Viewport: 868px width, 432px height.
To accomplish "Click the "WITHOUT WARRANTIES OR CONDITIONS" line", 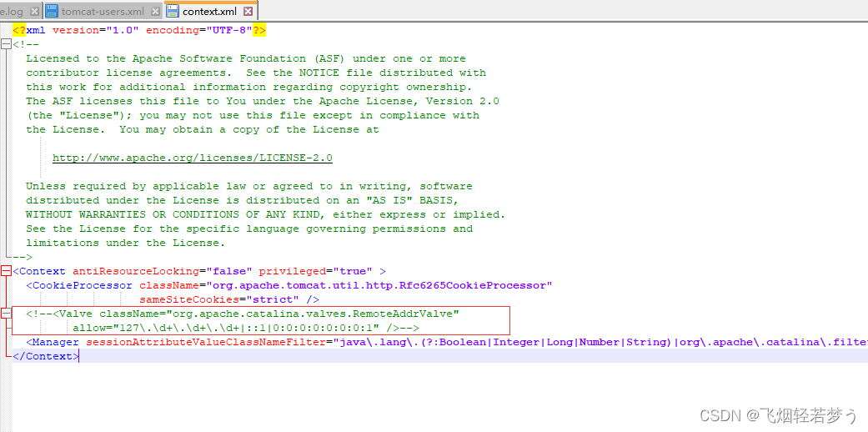I will pyautogui.click(x=266, y=214).
